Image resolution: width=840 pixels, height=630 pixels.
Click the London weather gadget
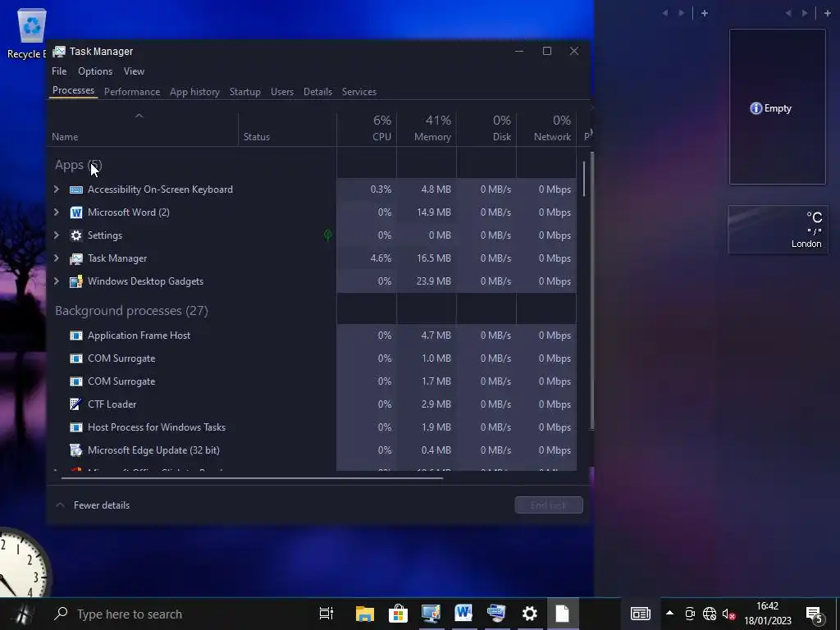tap(778, 230)
